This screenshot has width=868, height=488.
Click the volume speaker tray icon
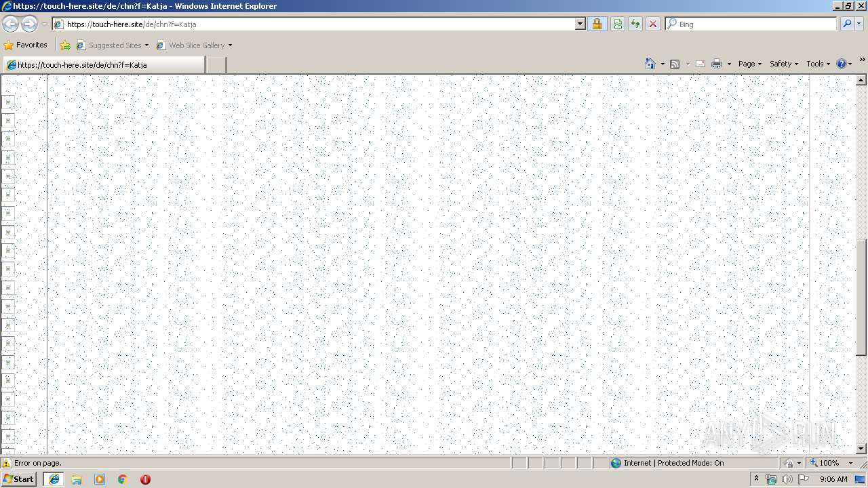tap(787, 479)
